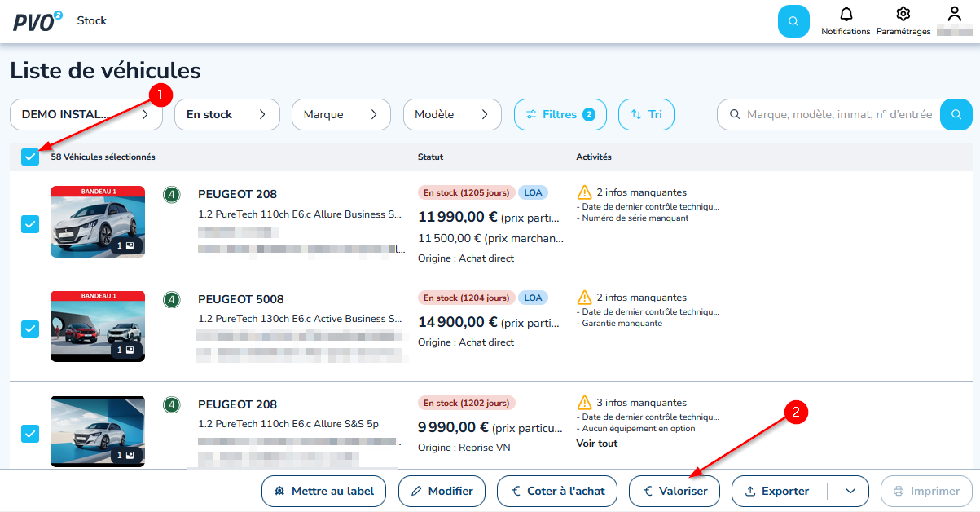
Task: Open first PEUGEOT 208 thumbnail
Action: tap(98, 222)
